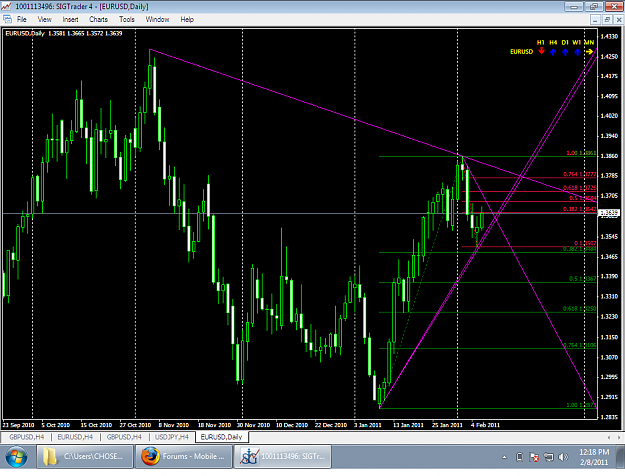
Task: Open the C:\Users\CHOSE folder taskbar item
Action: (x=85, y=456)
